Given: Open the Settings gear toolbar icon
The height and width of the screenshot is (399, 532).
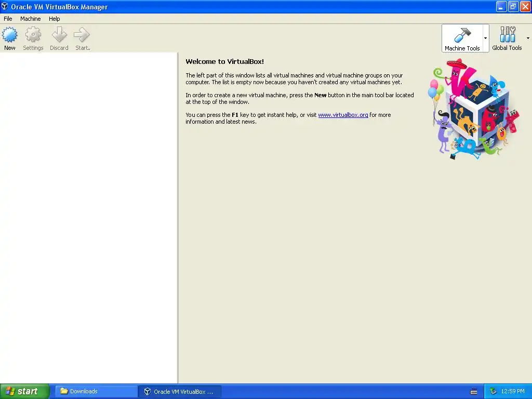Looking at the screenshot, I should tap(33, 38).
